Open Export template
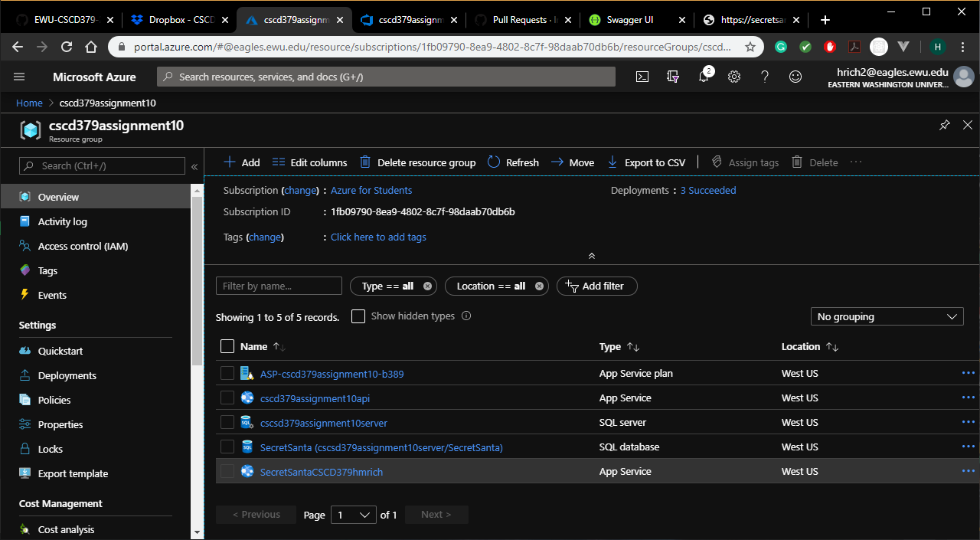 pyautogui.click(x=96, y=473)
